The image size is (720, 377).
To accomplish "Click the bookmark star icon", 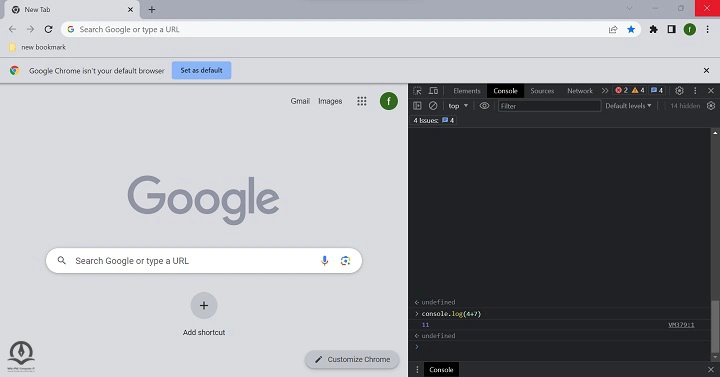I will 631,29.
